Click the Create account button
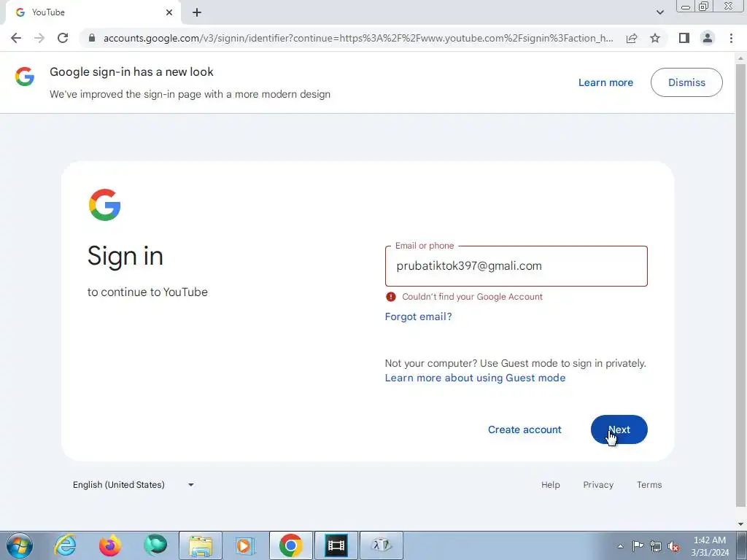The width and height of the screenshot is (747, 560). click(x=525, y=429)
